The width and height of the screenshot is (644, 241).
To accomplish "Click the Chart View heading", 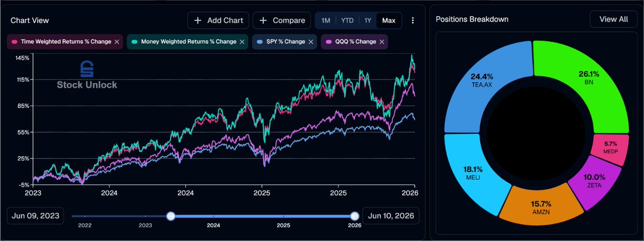I will point(30,20).
